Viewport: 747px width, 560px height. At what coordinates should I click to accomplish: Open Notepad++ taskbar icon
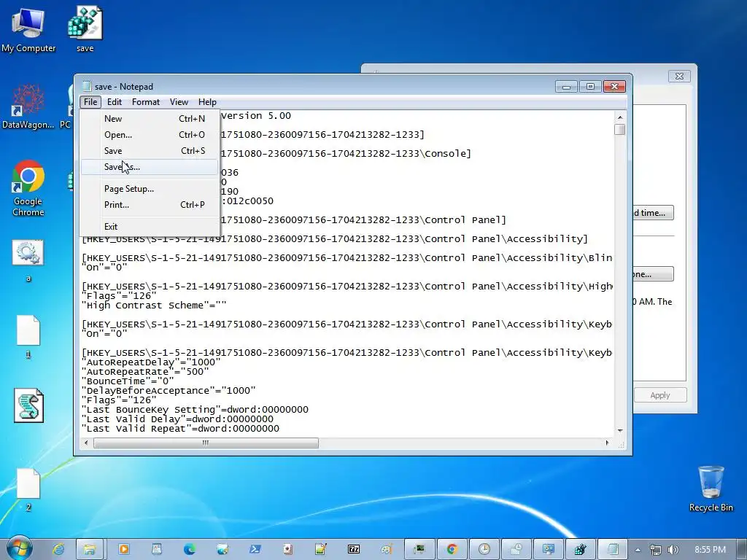point(321,550)
